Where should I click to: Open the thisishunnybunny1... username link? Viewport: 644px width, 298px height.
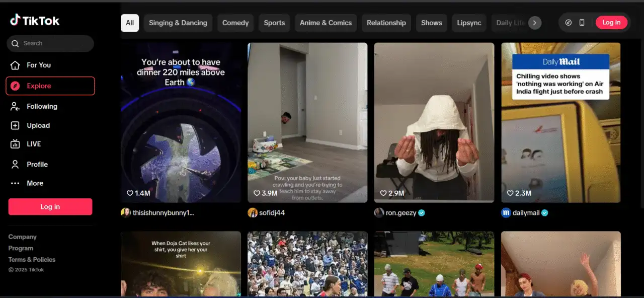(163, 213)
